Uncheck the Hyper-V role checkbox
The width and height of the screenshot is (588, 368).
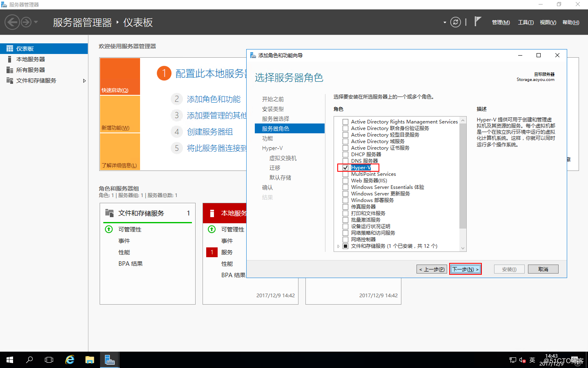[x=345, y=168]
